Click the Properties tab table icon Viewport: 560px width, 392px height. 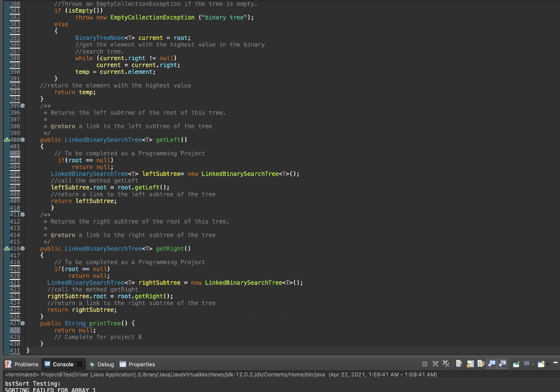[122, 364]
